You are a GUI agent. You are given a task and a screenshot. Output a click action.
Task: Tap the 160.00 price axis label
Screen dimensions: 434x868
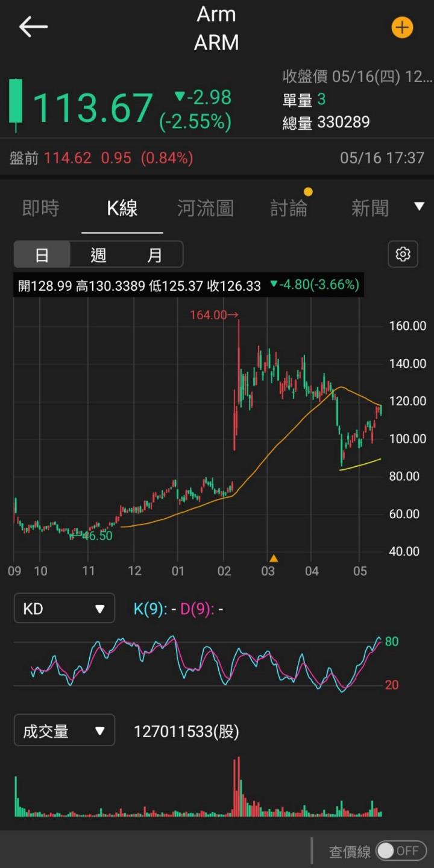click(x=407, y=326)
